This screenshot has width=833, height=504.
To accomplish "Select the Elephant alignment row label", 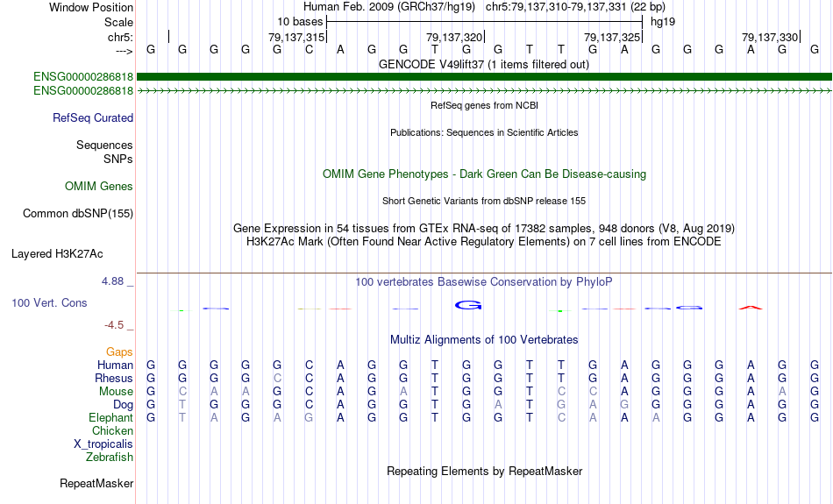I will point(110,418).
